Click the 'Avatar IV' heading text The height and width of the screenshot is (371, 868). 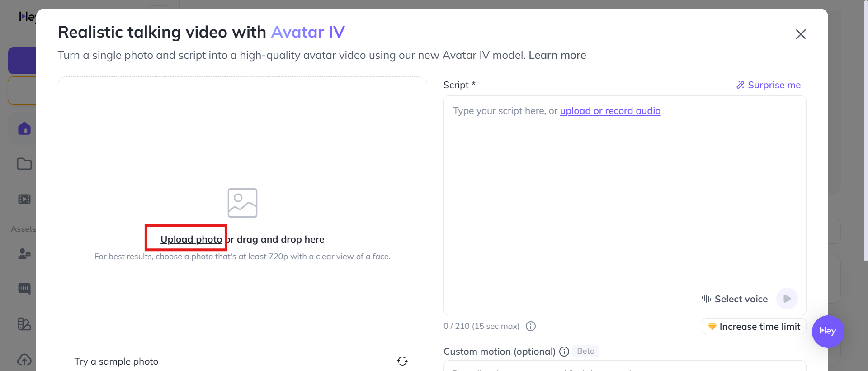pyautogui.click(x=308, y=32)
